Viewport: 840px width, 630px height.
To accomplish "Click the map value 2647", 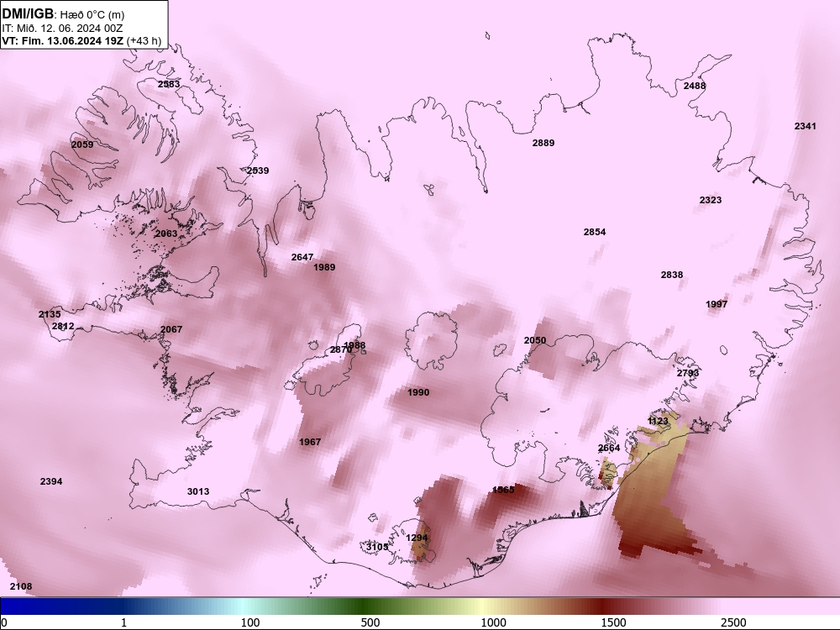I will pyautogui.click(x=302, y=258).
